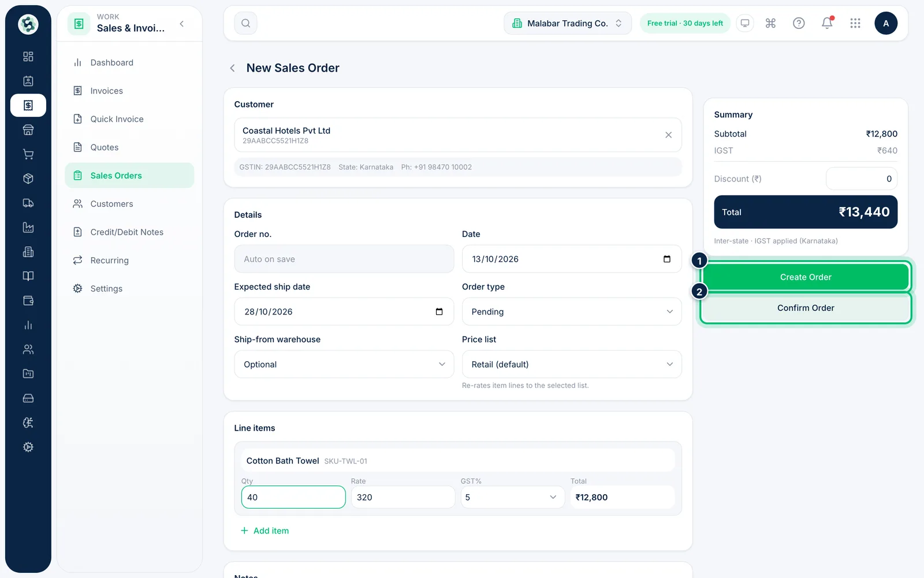Open the help question mark icon
This screenshot has height=578, width=924.
coord(799,23)
